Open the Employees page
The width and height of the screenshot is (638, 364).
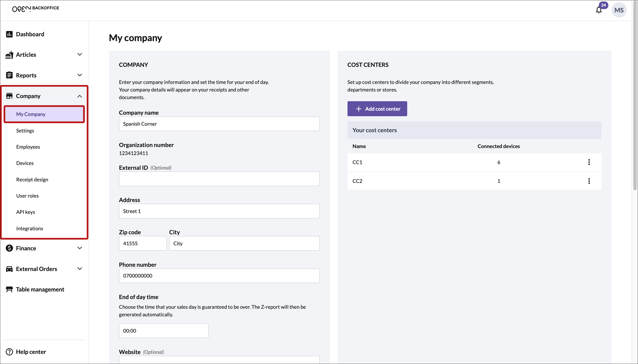point(28,147)
